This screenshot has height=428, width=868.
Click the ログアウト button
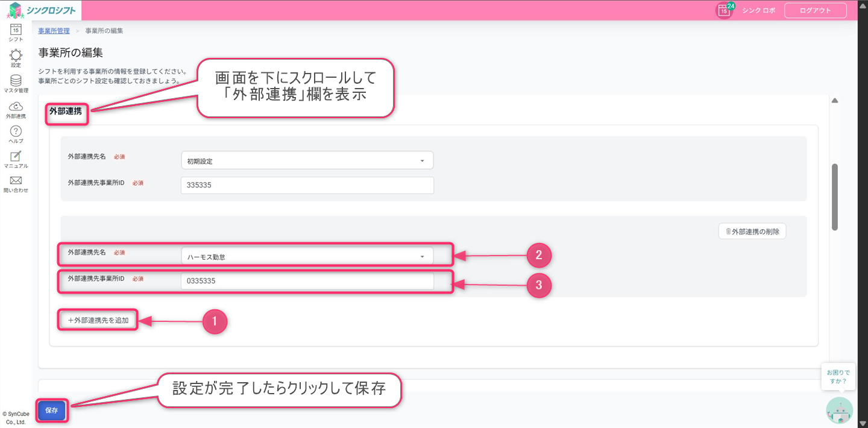[815, 10]
